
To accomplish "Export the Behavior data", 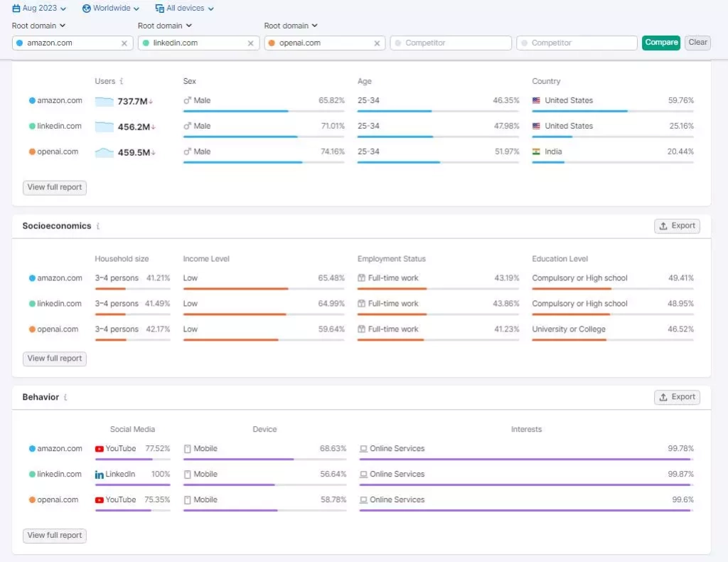I will (x=677, y=397).
